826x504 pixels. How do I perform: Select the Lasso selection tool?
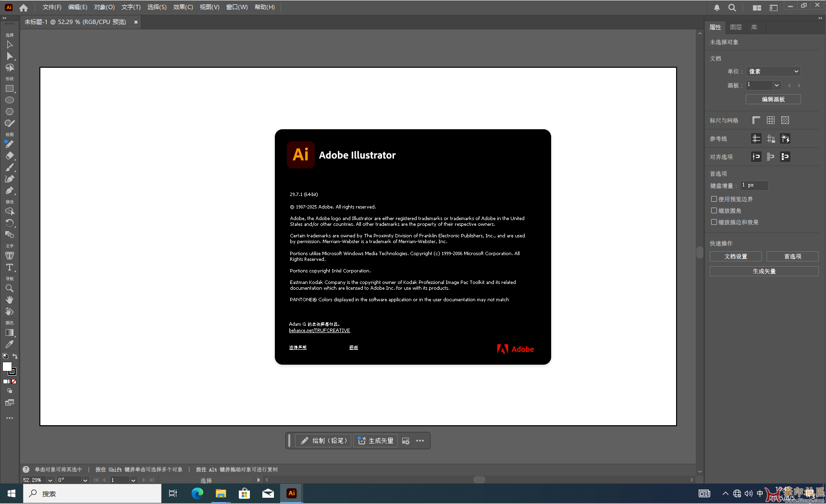point(10,68)
